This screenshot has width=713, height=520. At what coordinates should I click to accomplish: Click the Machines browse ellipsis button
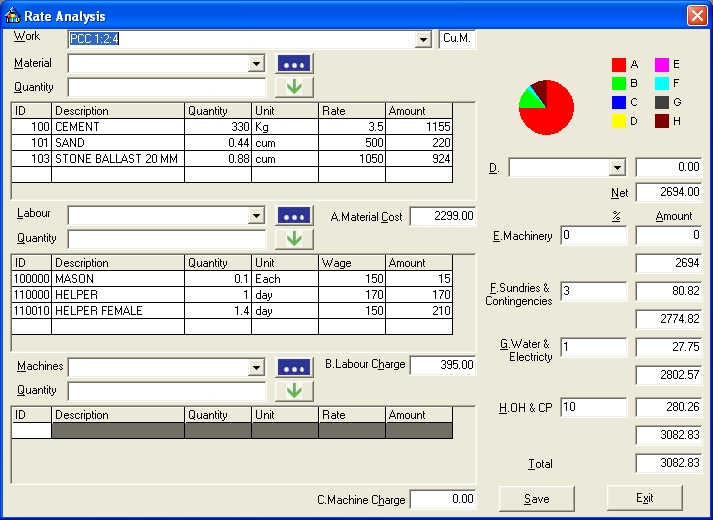tap(294, 368)
